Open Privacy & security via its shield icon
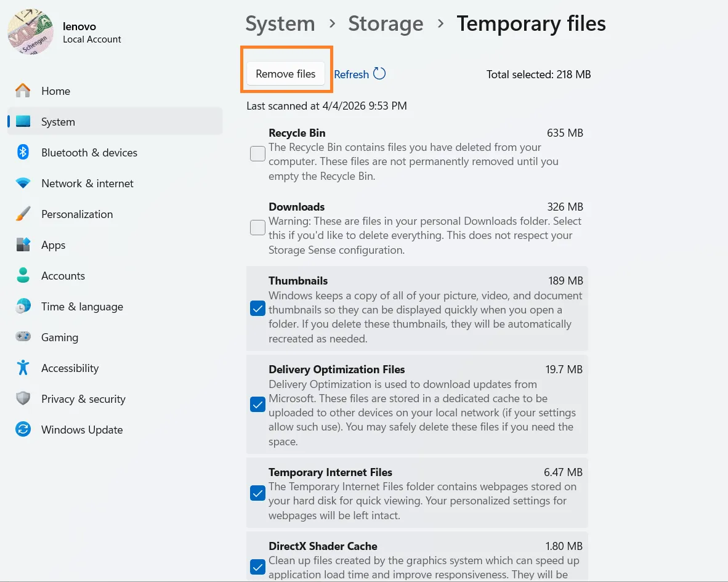 pos(23,398)
